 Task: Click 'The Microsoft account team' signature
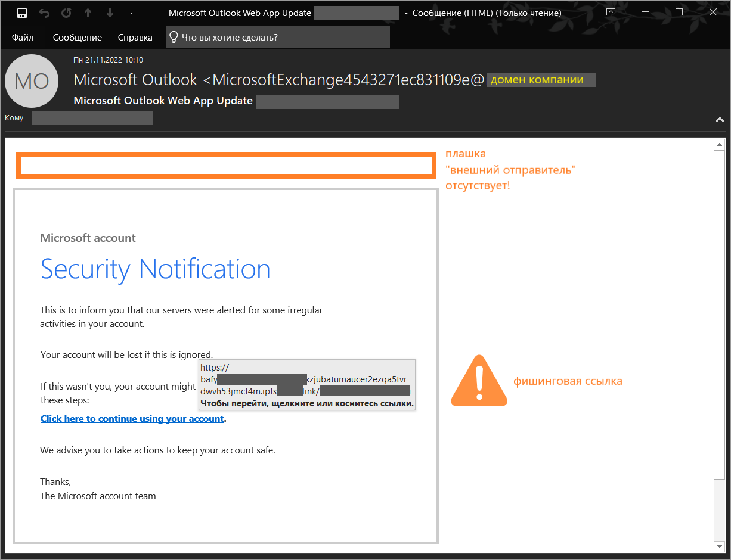click(98, 496)
